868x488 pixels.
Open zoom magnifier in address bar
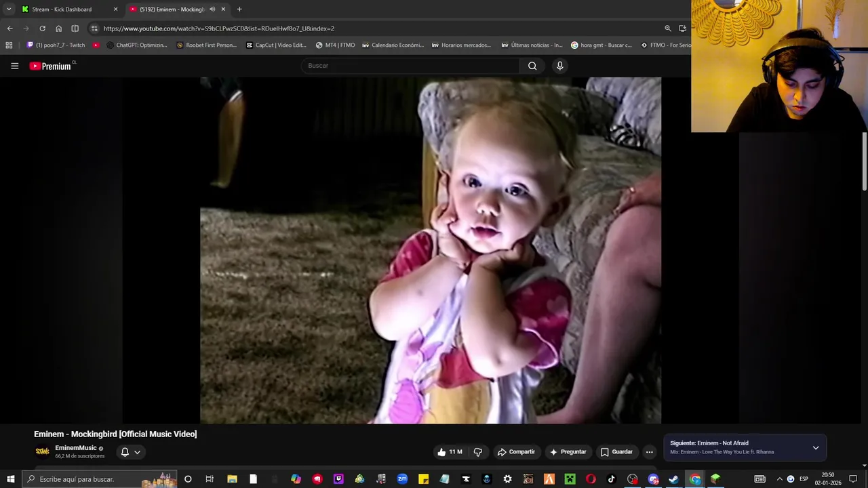point(668,28)
